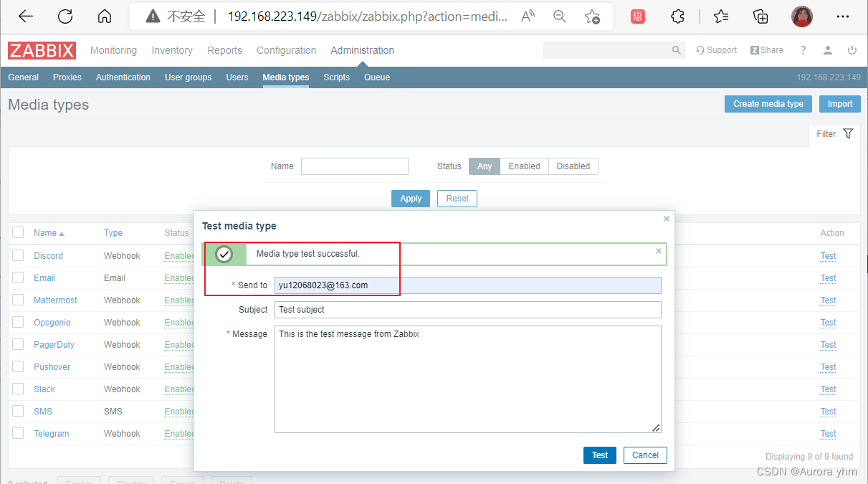Open the browser extensions puzzle icon
Image resolution: width=868 pixels, height=484 pixels.
pos(677,16)
